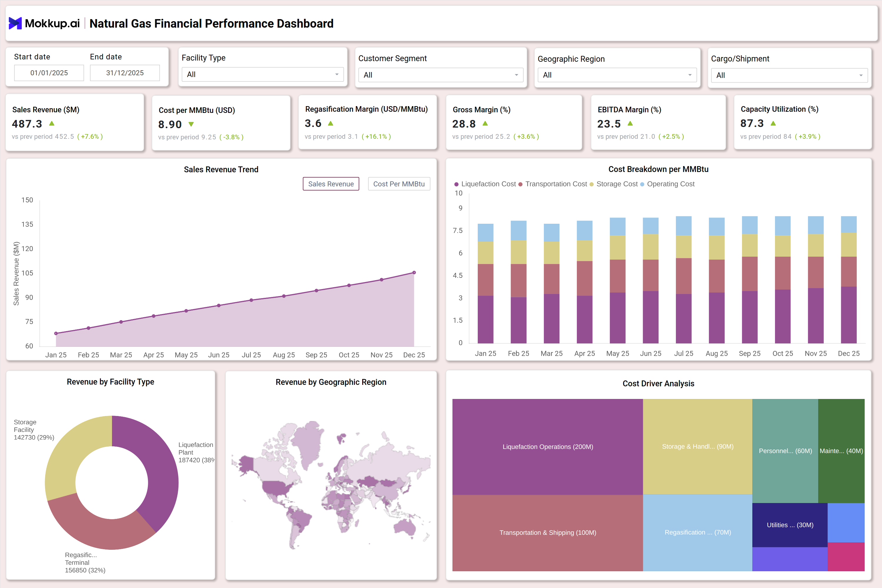Viewport: 882px width, 588px height.
Task: Click Personnel... (60M) treemap tile
Action: tap(785, 451)
